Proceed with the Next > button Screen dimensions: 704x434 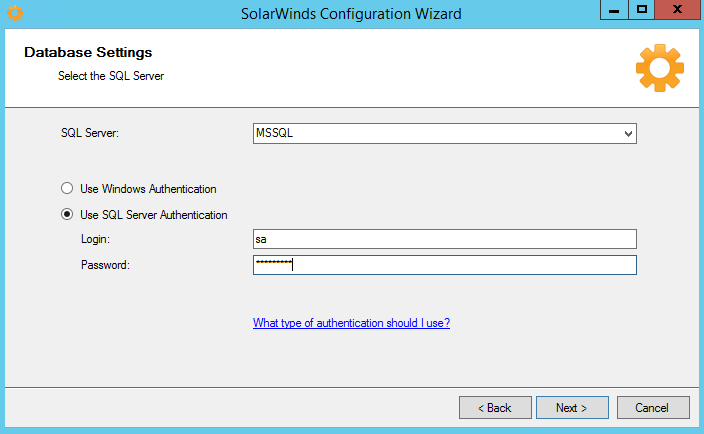pos(572,408)
